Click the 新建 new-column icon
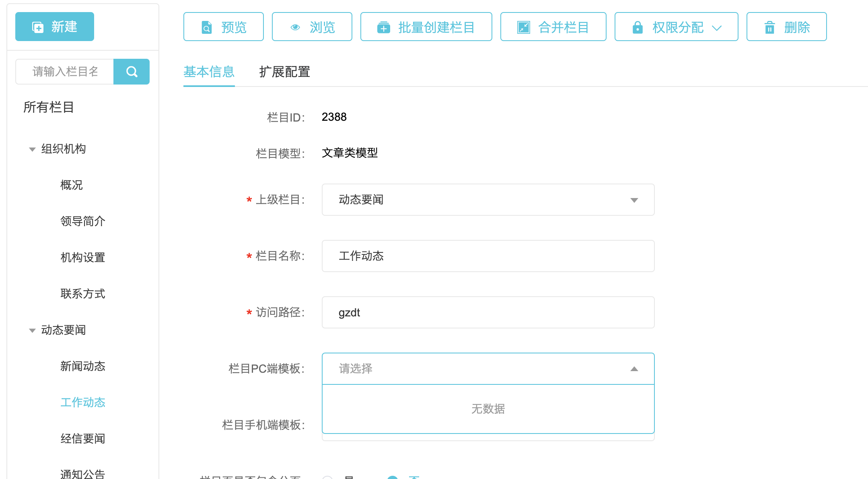 38,27
